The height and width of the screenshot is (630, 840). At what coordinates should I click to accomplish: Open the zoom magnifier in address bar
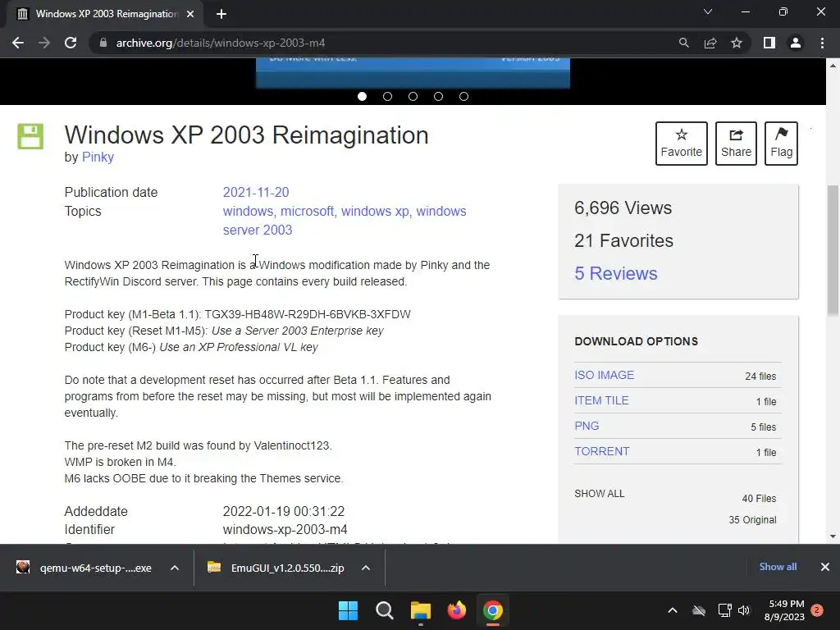tap(683, 43)
